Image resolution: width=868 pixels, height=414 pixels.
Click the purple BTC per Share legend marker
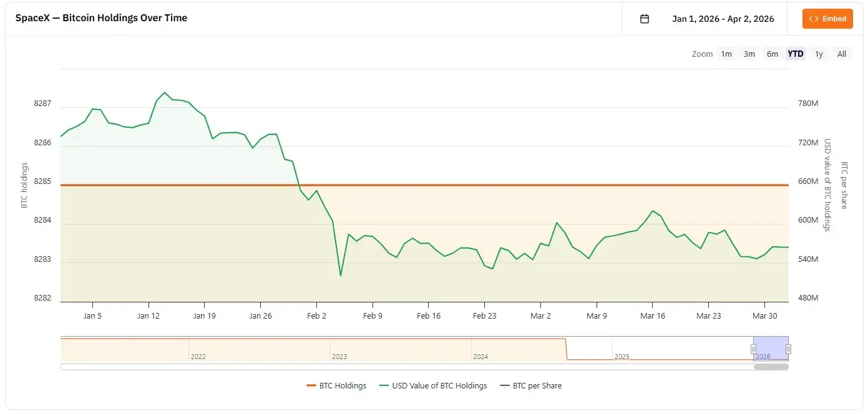point(505,386)
